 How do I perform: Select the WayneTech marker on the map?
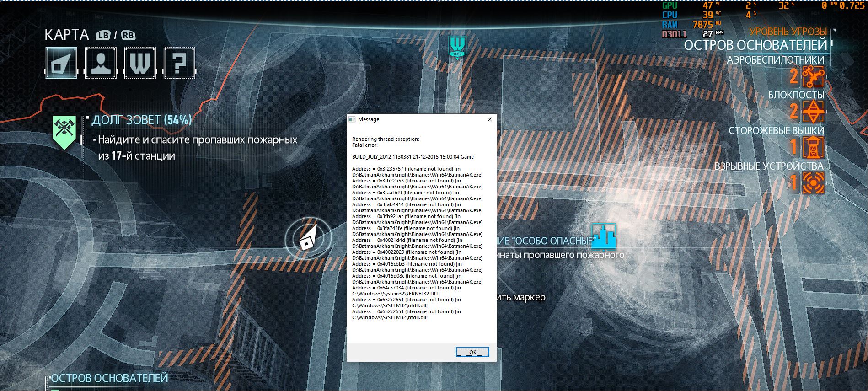tap(457, 48)
